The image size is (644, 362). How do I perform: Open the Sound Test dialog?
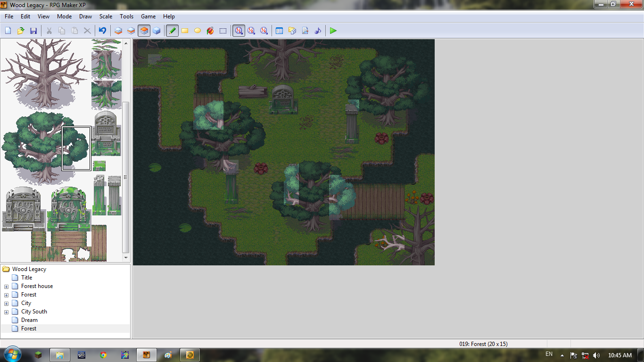click(x=318, y=30)
